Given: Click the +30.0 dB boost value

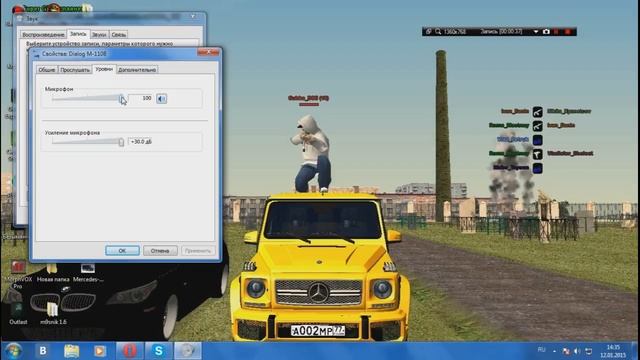Looking at the screenshot, I should (x=141, y=142).
